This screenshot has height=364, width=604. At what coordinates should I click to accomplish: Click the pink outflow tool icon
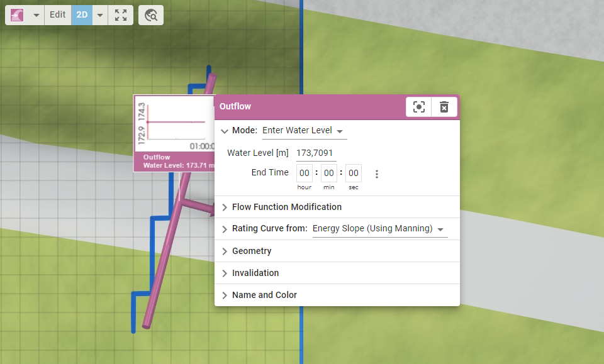click(x=17, y=14)
